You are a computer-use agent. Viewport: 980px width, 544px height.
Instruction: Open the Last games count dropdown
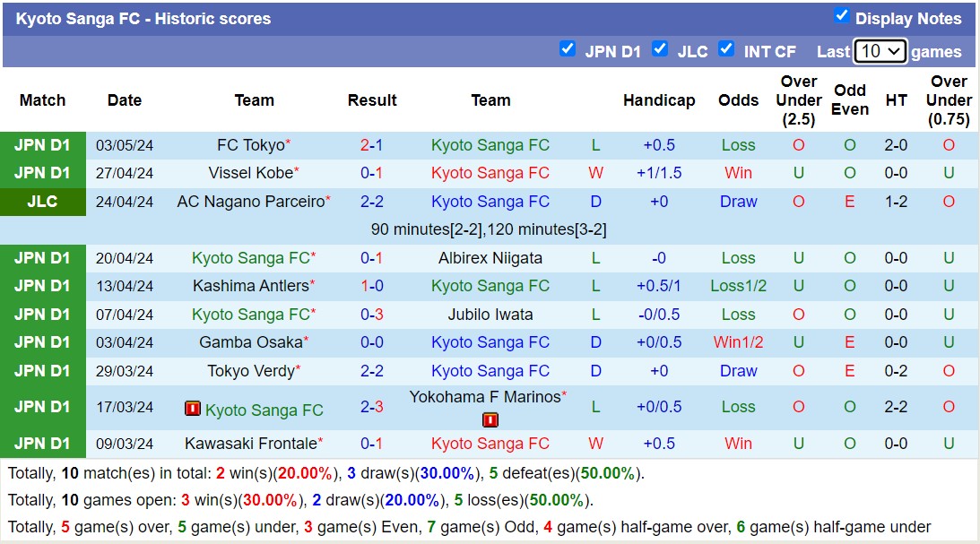pos(879,51)
